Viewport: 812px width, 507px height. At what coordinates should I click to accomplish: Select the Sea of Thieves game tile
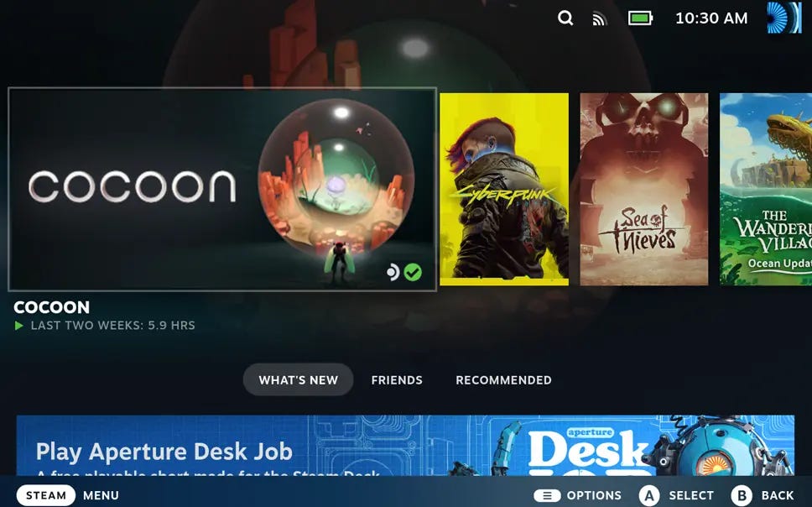tap(643, 189)
